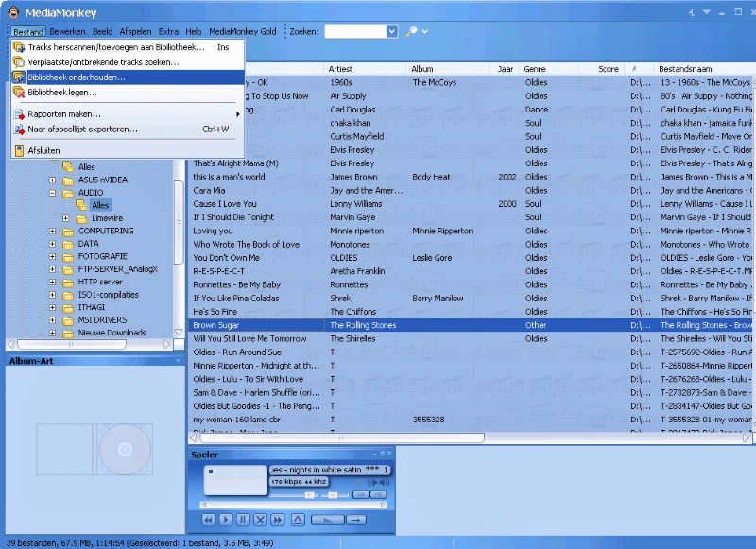Stop playback with the X button

tap(261, 520)
